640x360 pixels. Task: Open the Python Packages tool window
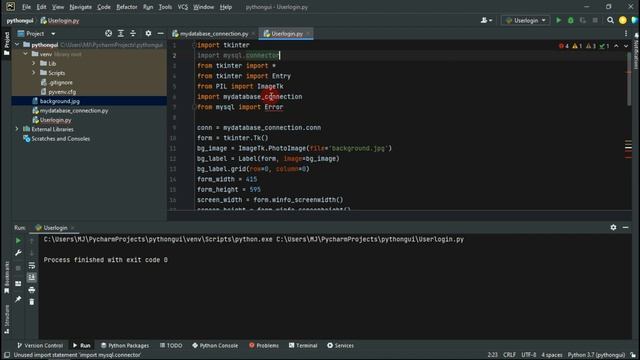click(x=125, y=345)
